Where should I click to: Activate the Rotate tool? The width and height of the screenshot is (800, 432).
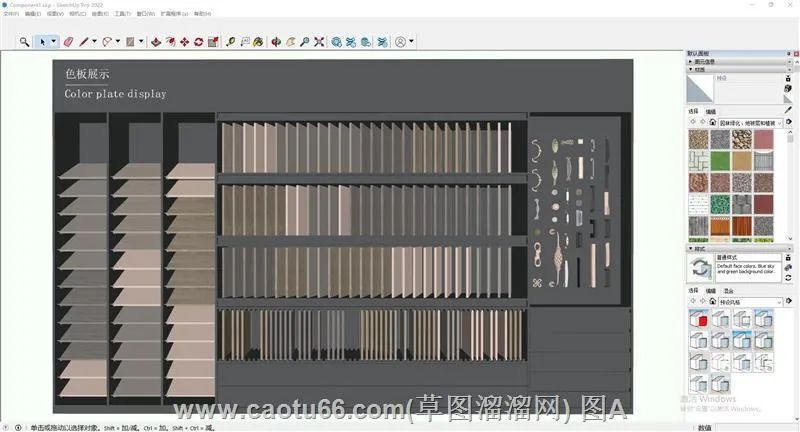(198, 42)
